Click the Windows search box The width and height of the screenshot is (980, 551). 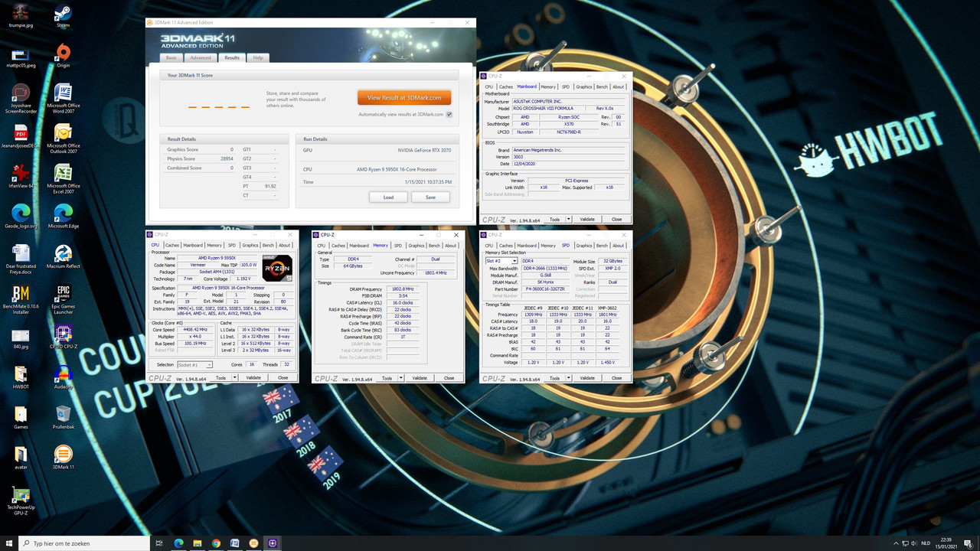click(84, 543)
